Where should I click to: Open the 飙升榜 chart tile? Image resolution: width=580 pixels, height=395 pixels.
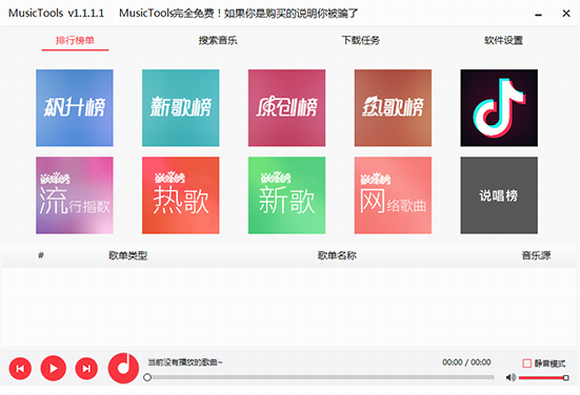tap(74, 108)
